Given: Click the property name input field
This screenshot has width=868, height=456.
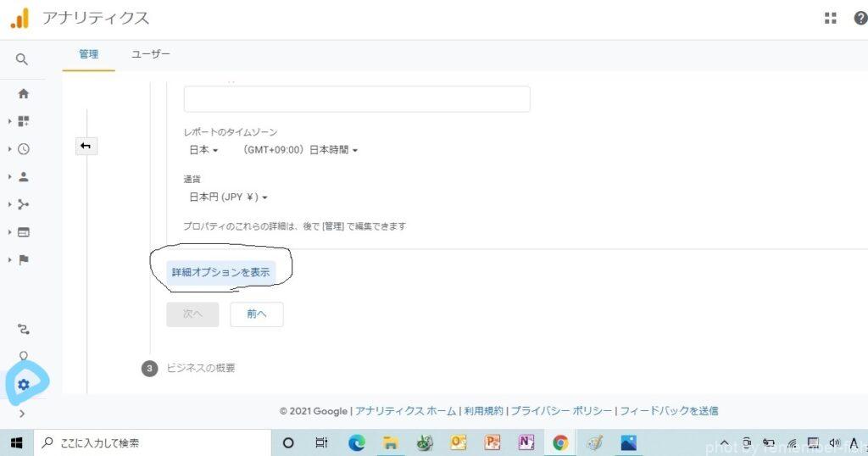Looking at the screenshot, I should 356,99.
